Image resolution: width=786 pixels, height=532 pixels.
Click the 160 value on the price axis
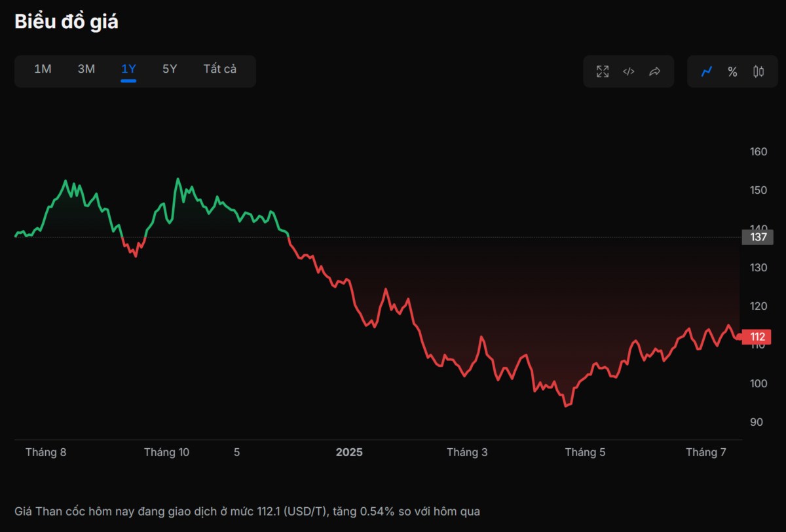coord(758,151)
